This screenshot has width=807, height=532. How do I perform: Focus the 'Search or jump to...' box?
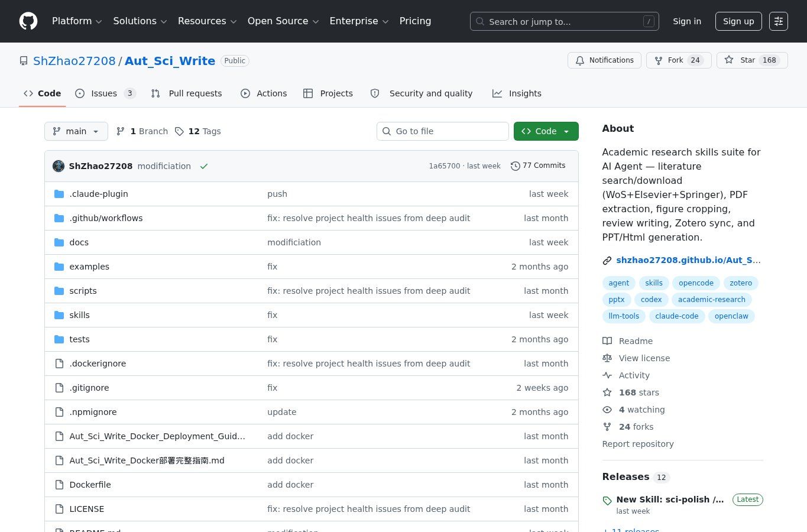(564, 21)
